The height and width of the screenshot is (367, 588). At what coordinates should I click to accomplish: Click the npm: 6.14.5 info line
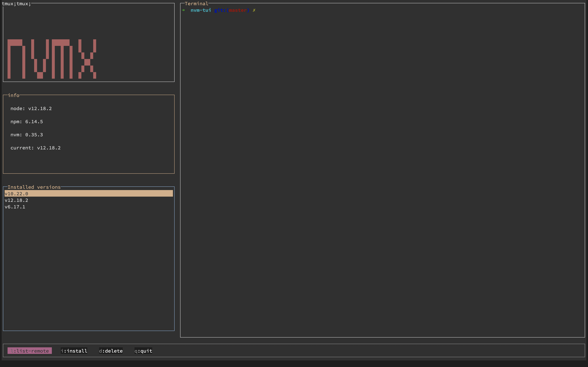pyautogui.click(x=27, y=122)
